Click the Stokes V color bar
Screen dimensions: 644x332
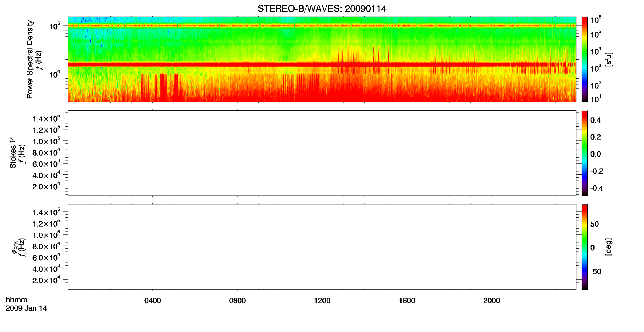coord(585,153)
